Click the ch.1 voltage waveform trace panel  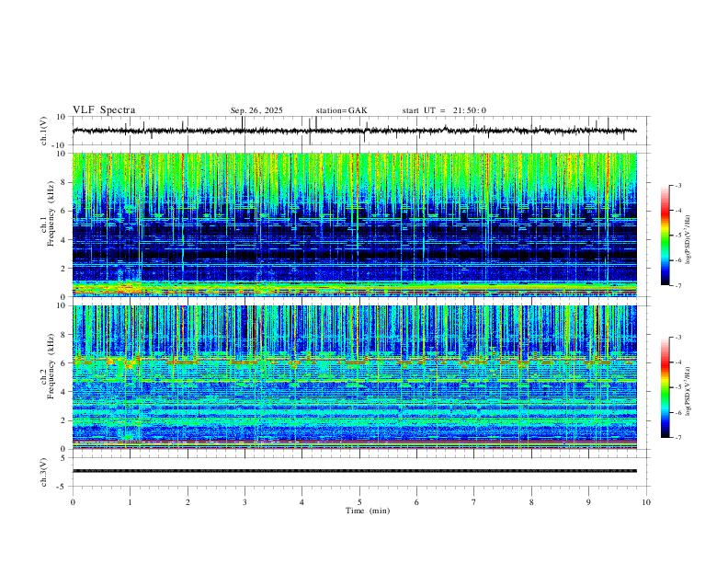click(x=359, y=131)
